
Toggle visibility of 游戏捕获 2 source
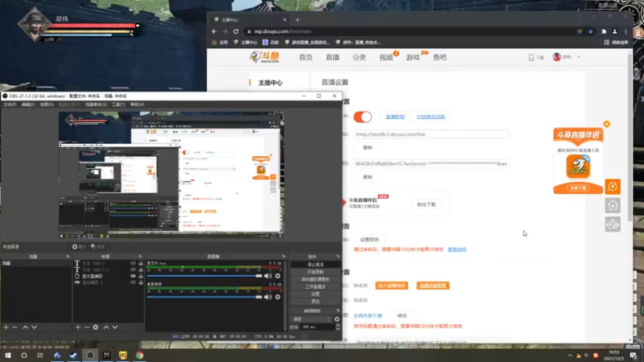click(133, 282)
